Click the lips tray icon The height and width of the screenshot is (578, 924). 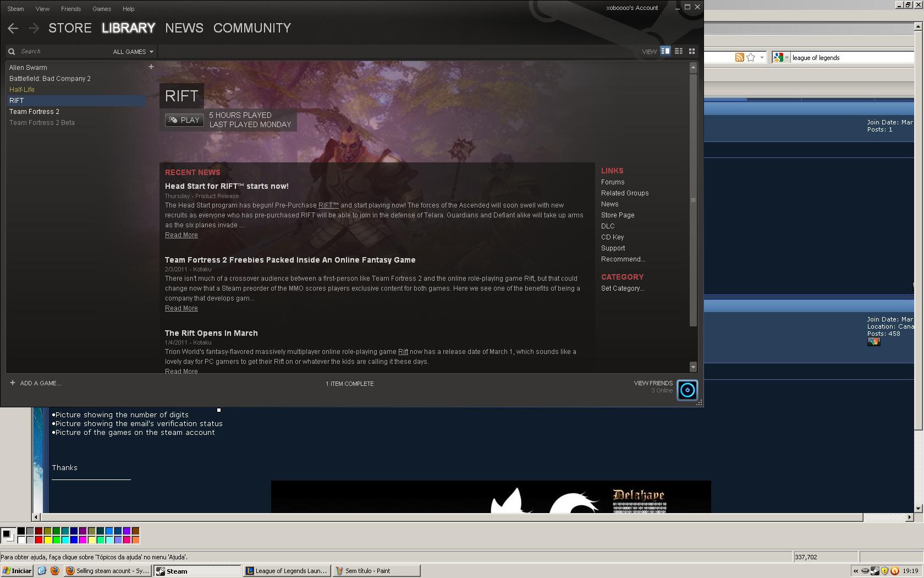click(865, 571)
